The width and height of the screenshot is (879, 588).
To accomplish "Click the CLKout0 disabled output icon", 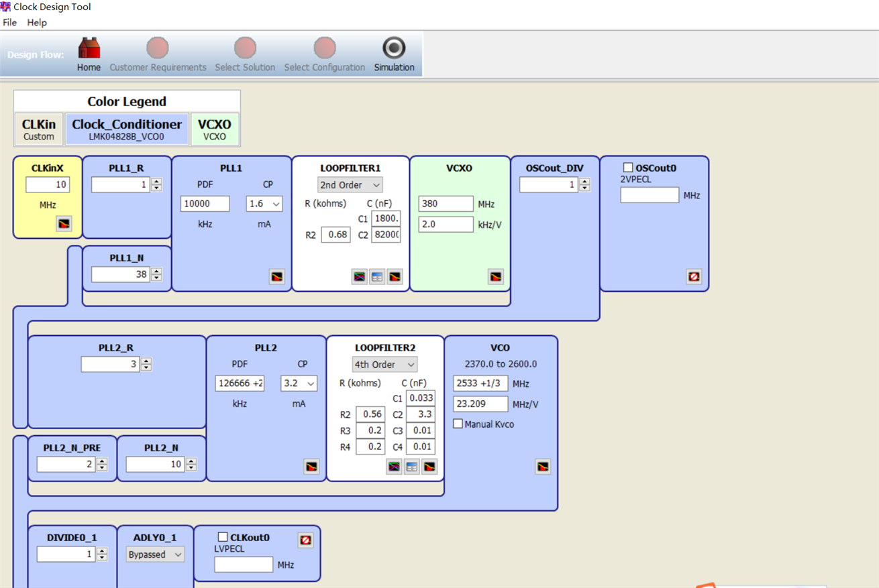I will (305, 540).
